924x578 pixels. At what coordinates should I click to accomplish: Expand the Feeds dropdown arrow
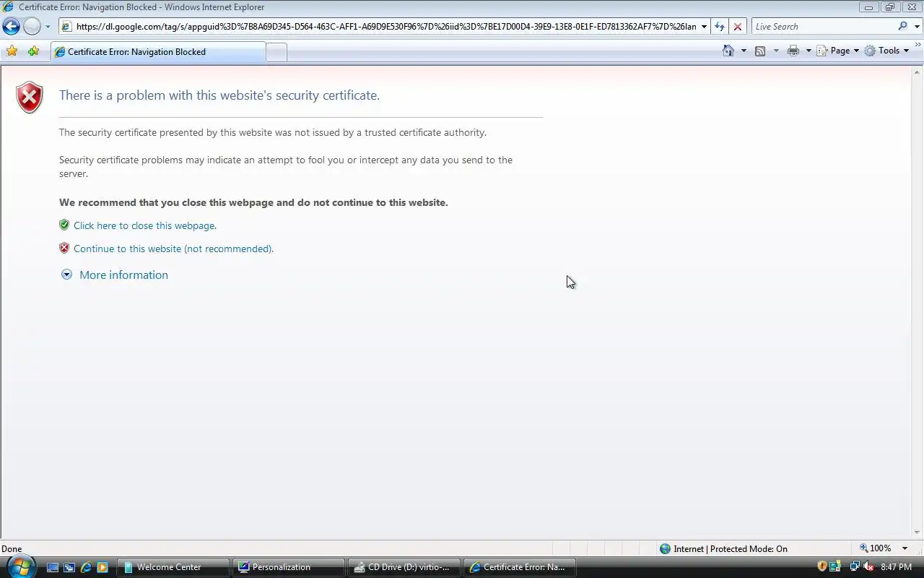776,51
